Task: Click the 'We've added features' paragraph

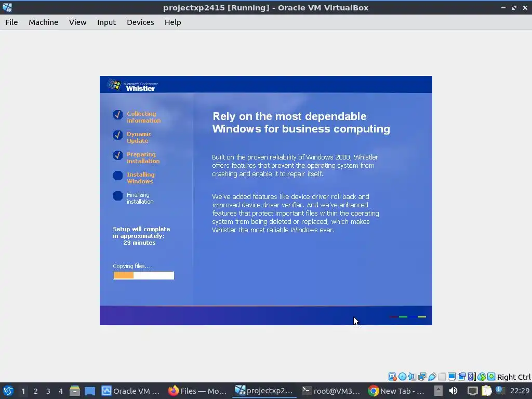Action: [296, 213]
